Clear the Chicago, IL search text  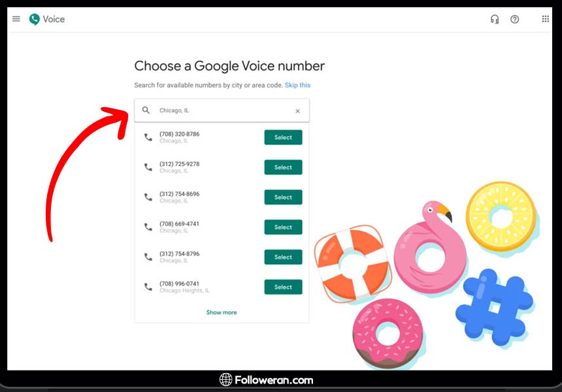297,111
